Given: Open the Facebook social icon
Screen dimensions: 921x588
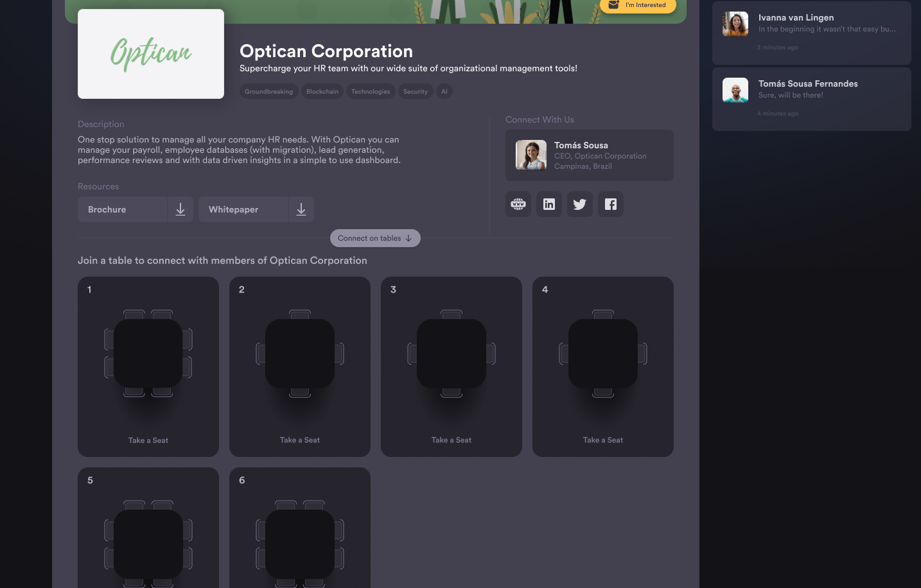Looking at the screenshot, I should (x=610, y=204).
